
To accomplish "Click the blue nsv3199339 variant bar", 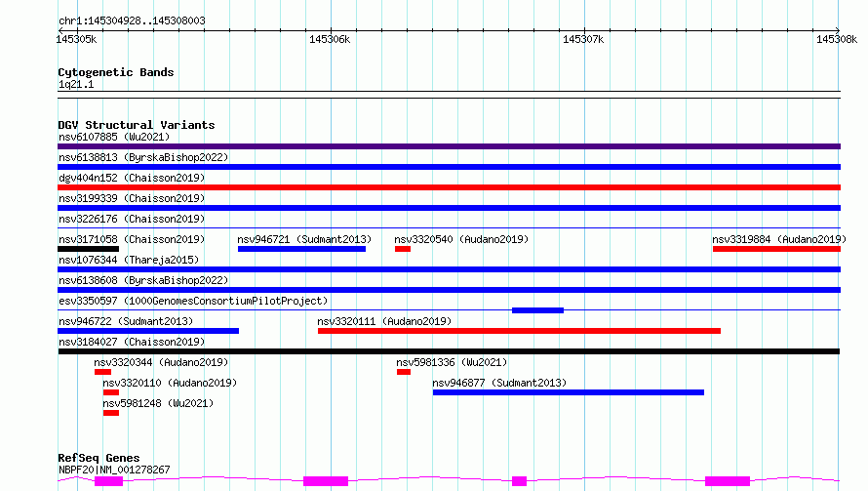I will coord(449,208).
